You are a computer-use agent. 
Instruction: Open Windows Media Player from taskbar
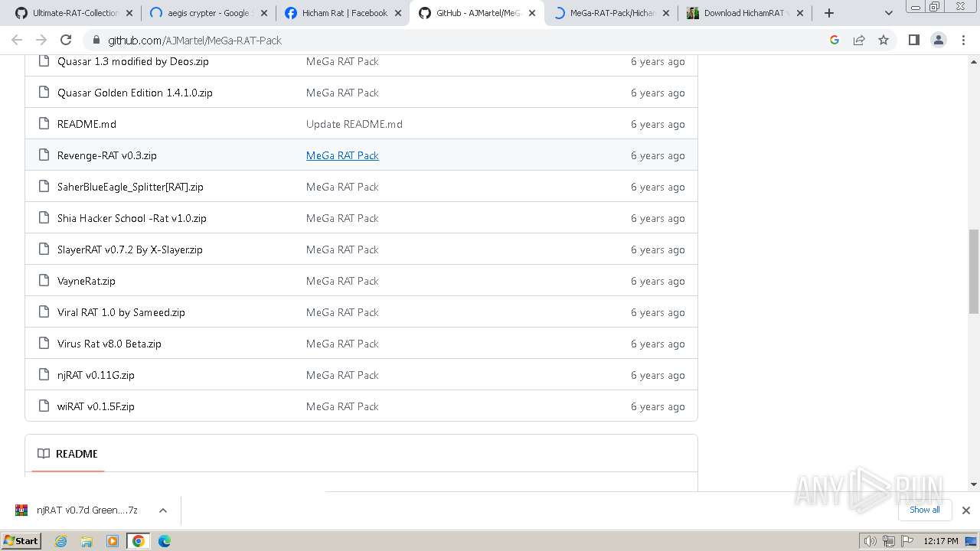pos(113,541)
